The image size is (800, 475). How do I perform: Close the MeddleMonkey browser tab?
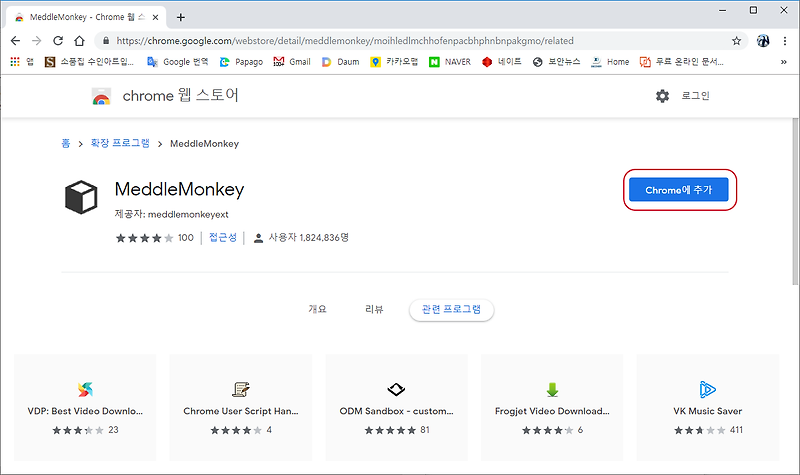coord(156,17)
